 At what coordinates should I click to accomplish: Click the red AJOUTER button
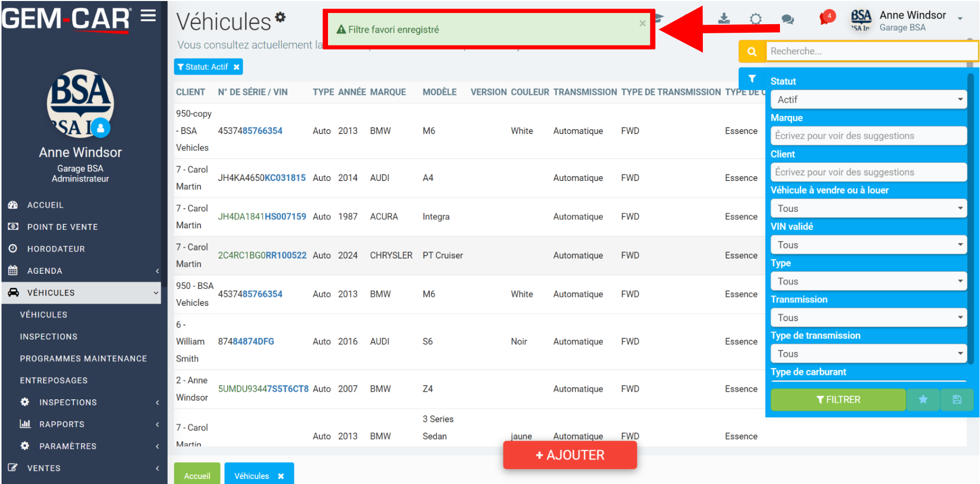coord(570,455)
